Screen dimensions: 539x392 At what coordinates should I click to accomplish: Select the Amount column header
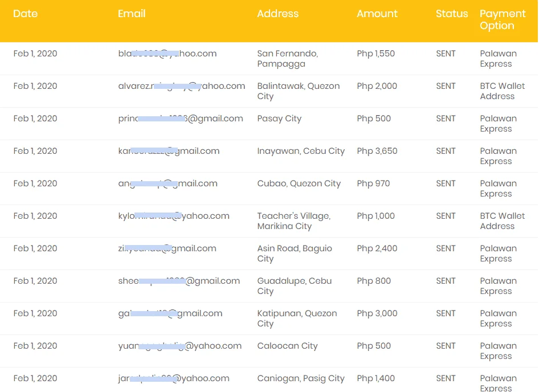(x=377, y=14)
